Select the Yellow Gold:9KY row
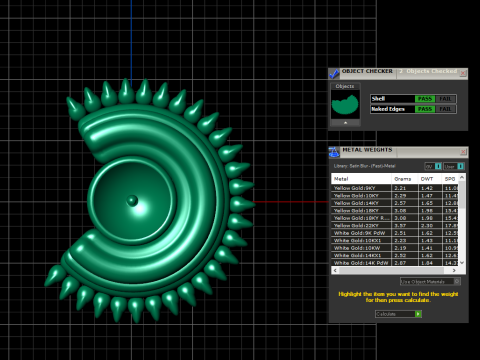The image size is (480, 360). tap(395, 188)
